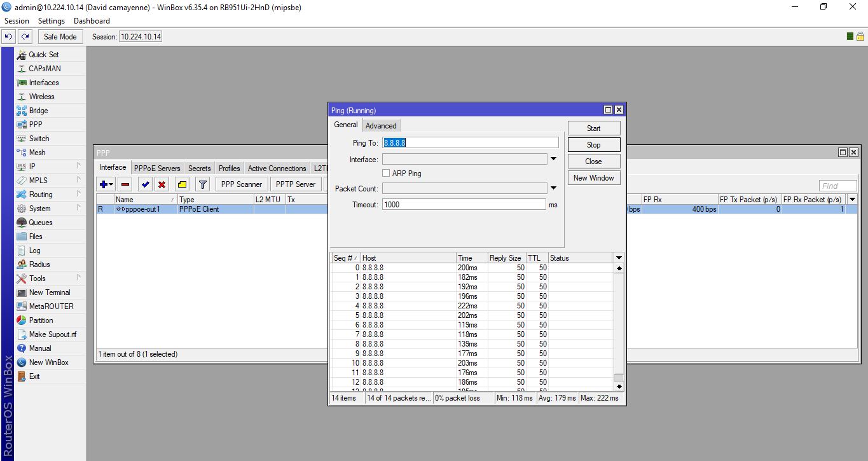Open Quick Set from the sidebar
This screenshot has width=868, height=461.
(x=43, y=55)
